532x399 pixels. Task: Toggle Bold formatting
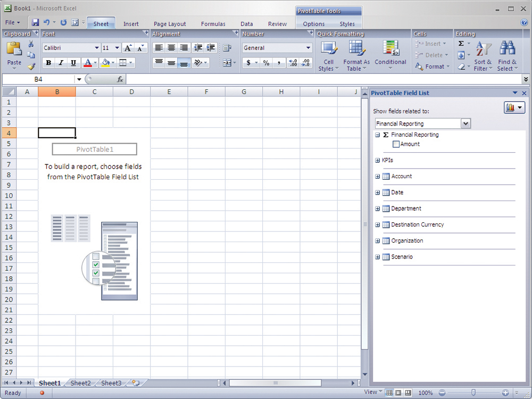click(x=48, y=63)
